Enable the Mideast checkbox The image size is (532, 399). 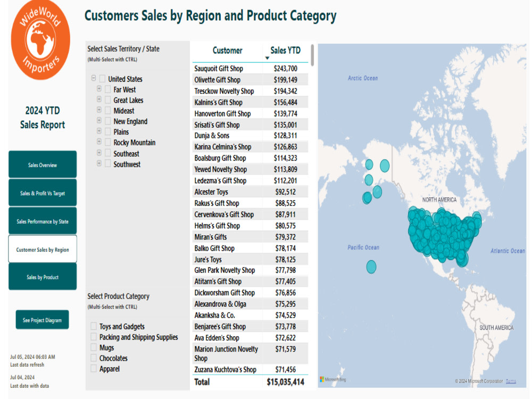[x=108, y=111]
